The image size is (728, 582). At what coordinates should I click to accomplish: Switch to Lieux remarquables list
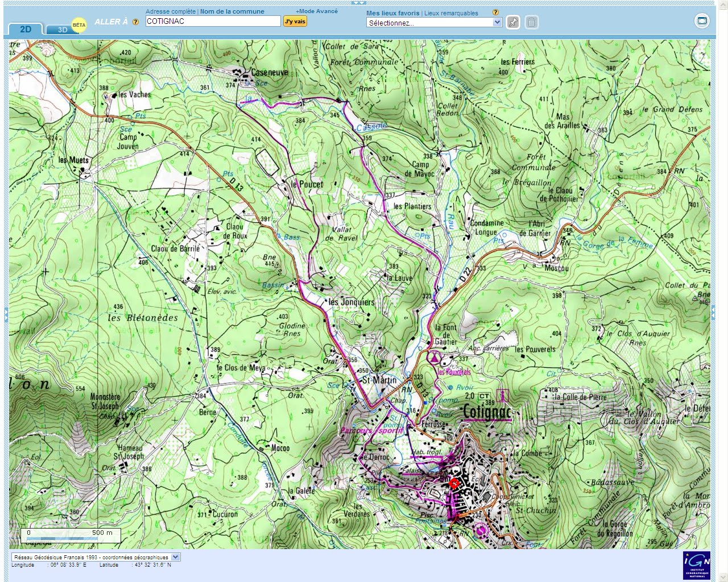pos(451,13)
